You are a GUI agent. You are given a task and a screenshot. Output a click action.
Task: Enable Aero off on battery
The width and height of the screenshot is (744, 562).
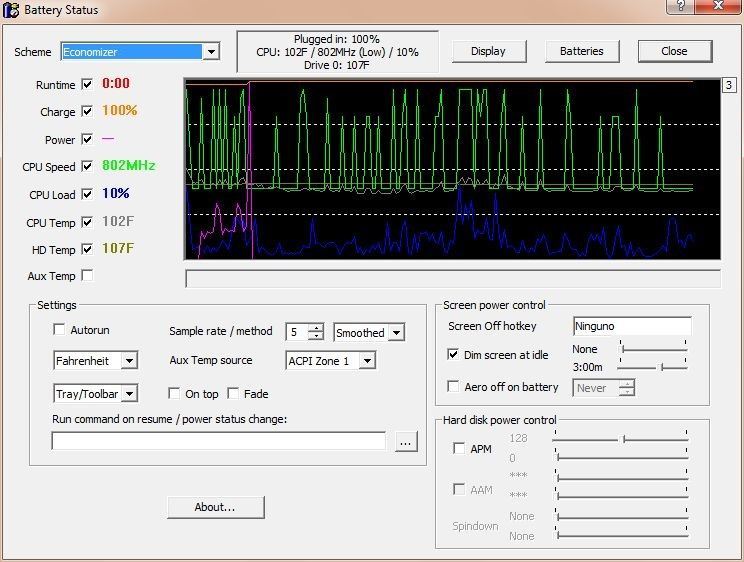453,386
